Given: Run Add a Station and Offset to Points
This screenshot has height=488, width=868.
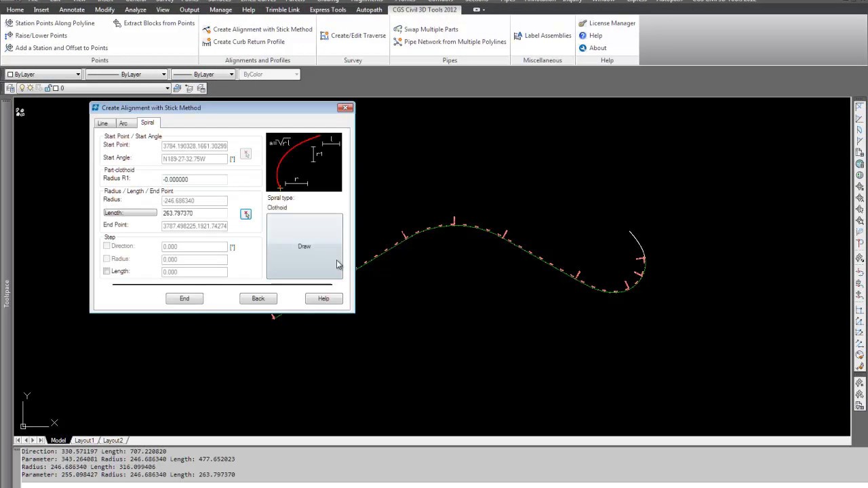Looking at the screenshot, I should pos(56,47).
